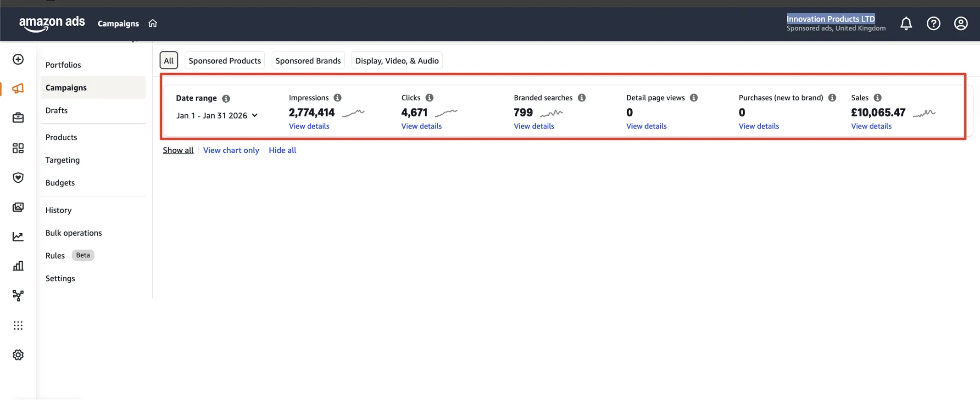Select the megaphone campaigns sidebar icon
Screen dimensions: 980x400
coord(18,88)
